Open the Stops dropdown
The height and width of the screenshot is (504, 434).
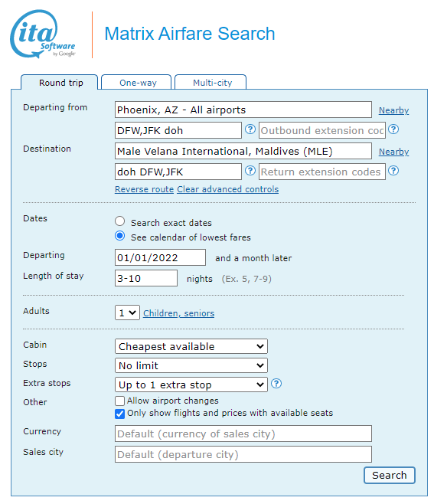(191, 365)
